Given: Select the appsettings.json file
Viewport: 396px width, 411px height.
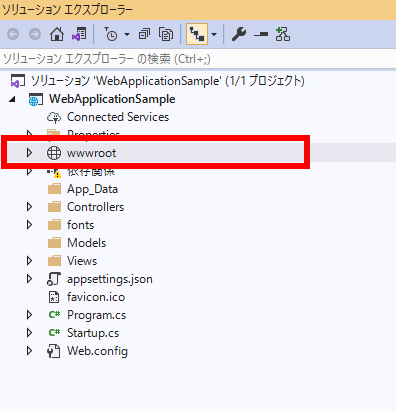Looking at the screenshot, I should (x=110, y=279).
